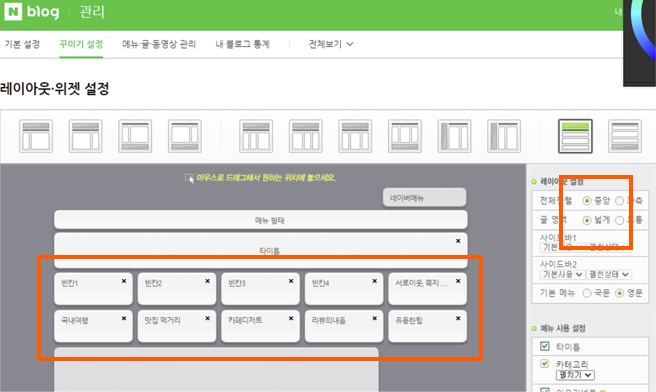The image size is (656, 392).
Task: Open the 메뉴·글·동영상 관리 tab
Action: pos(159,44)
